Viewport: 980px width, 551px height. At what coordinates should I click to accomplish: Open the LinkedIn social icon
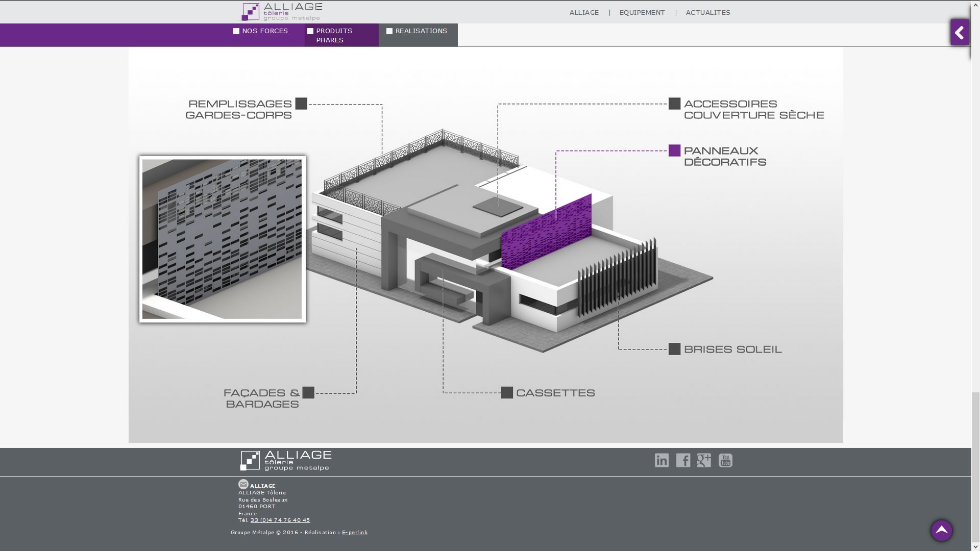[661, 460]
